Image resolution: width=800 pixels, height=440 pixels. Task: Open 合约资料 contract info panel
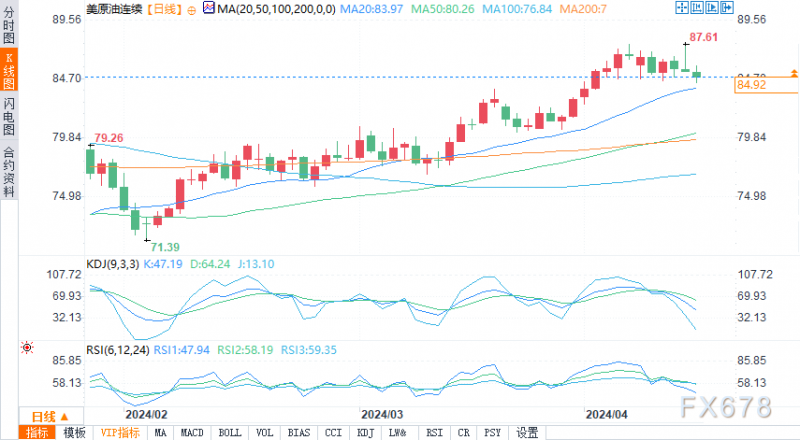[x=9, y=172]
